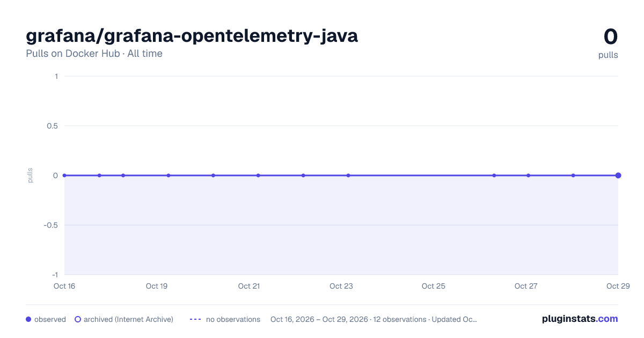Click the -1 y-axis label
Viewport: 644px width, 338px height.
pyautogui.click(x=54, y=275)
